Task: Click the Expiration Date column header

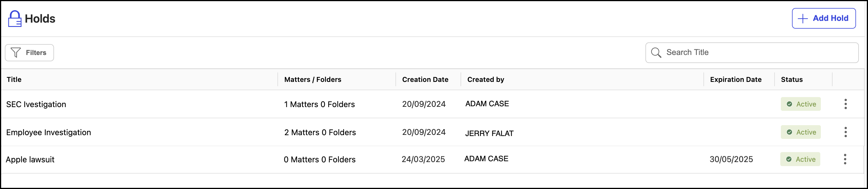Action: point(736,80)
